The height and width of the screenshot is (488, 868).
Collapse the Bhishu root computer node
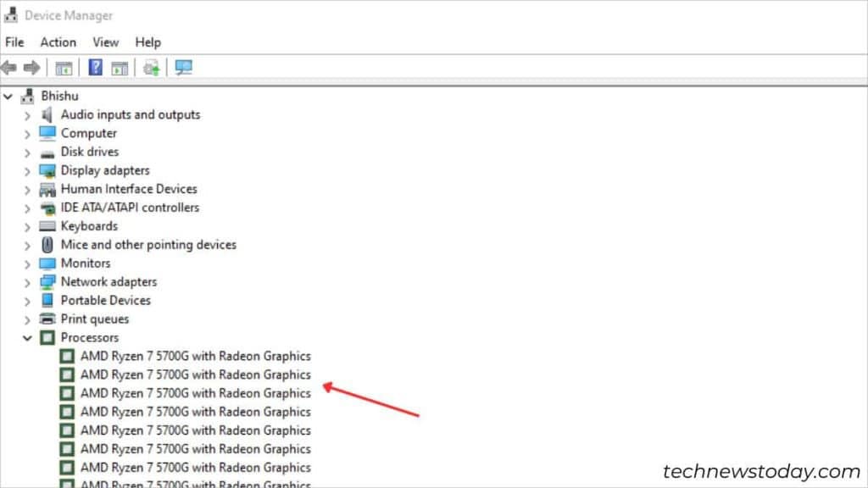(x=8, y=96)
